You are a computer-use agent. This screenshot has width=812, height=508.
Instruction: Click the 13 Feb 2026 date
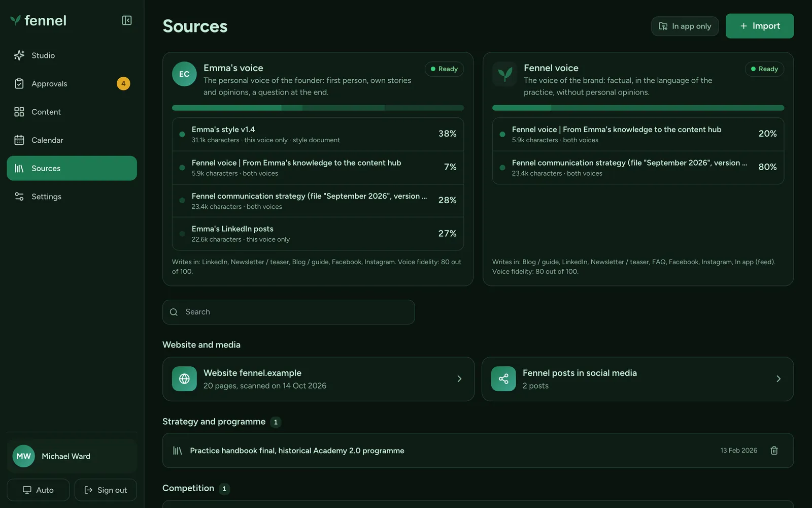739,451
